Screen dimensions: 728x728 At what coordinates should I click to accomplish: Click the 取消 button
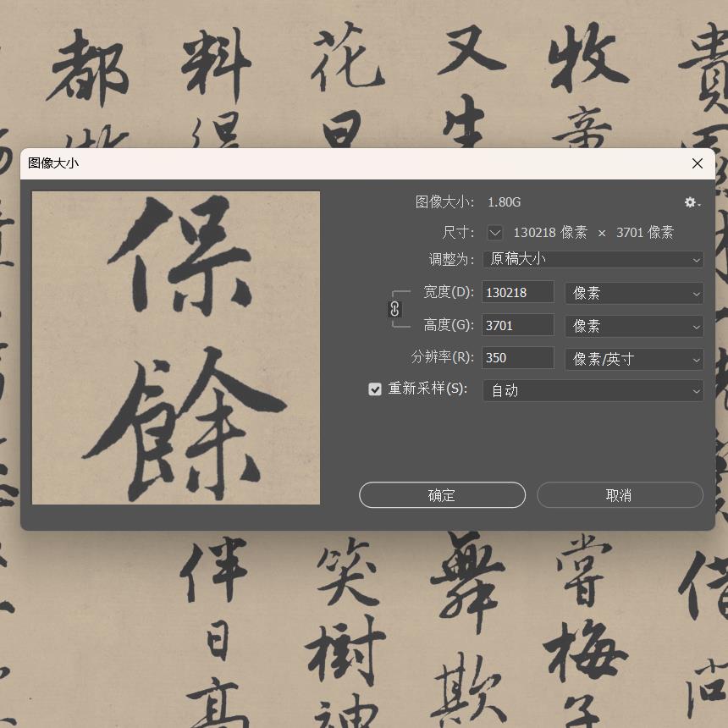620,495
